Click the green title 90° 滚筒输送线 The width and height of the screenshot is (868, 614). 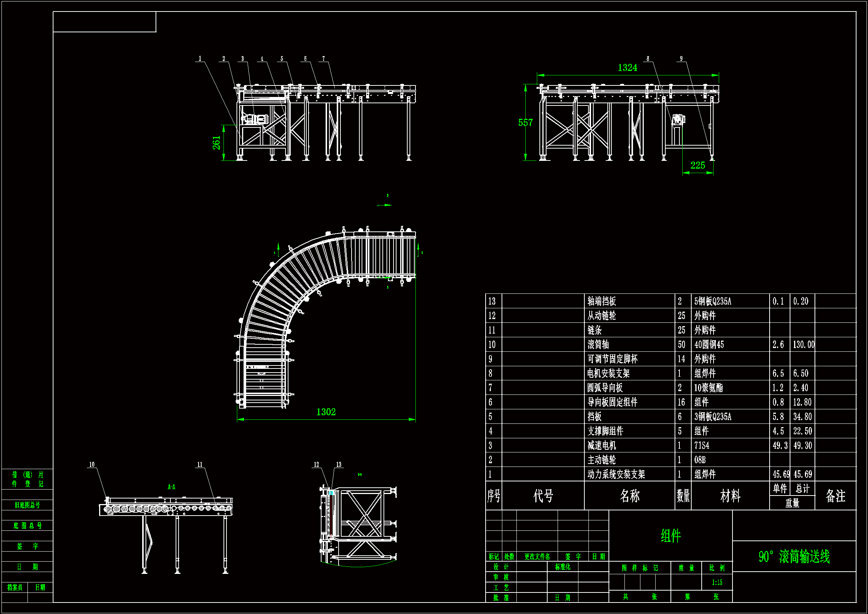point(794,556)
